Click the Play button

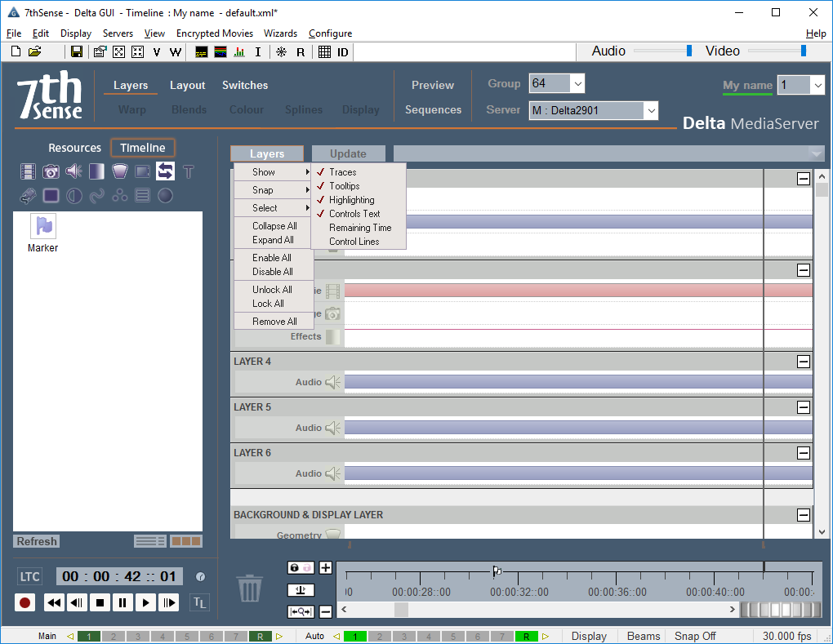[145, 602]
